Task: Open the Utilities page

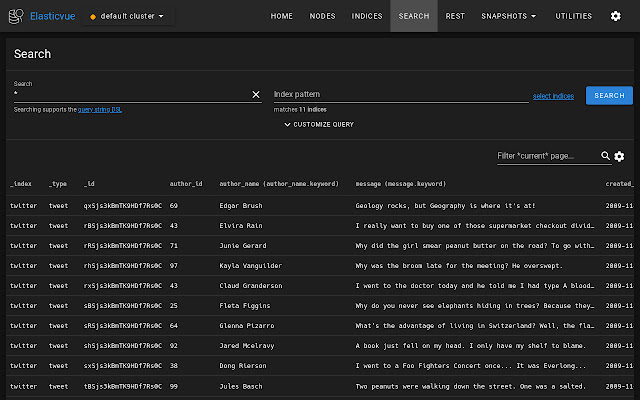Action: [x=573, y=16]
